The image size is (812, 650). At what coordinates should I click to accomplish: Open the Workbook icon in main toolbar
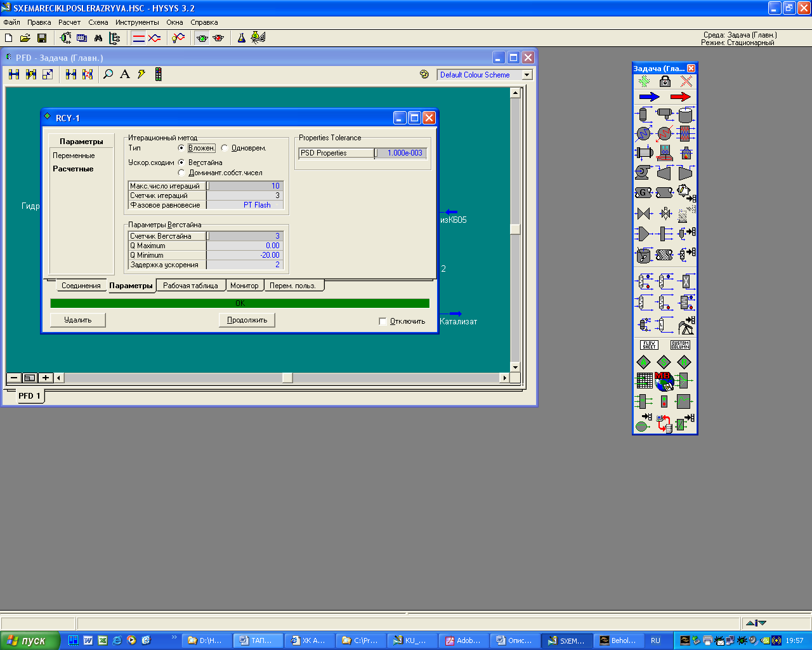(x=82, y=38)
